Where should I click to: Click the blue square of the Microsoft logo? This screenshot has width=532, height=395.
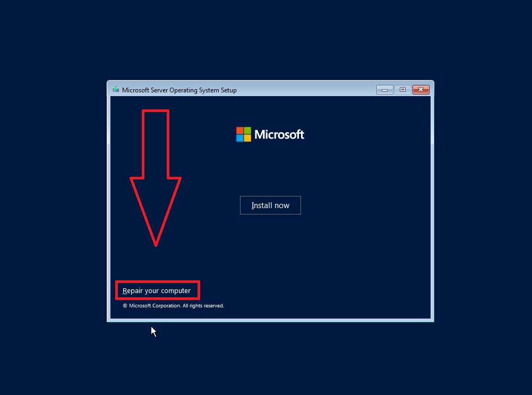pyautogui.click(x=239, y=138)
